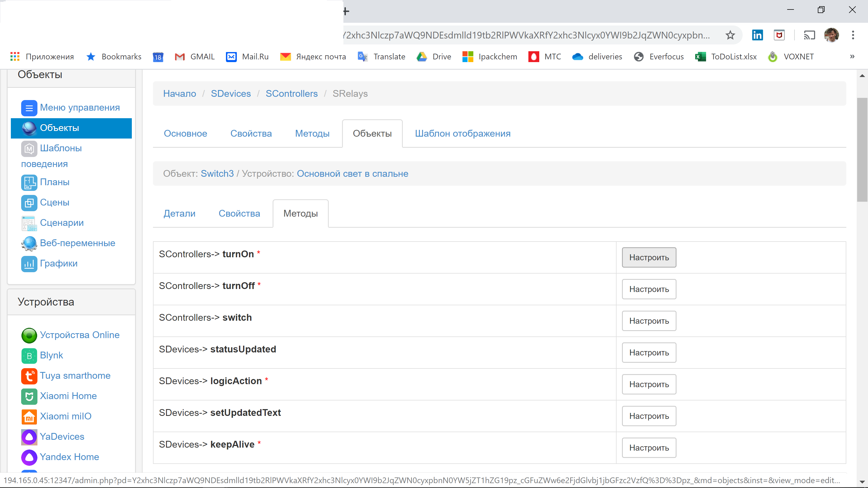868x488 pixels.
Task: Open the Графики section in sidebar
Action: click(x=59, y=263)
